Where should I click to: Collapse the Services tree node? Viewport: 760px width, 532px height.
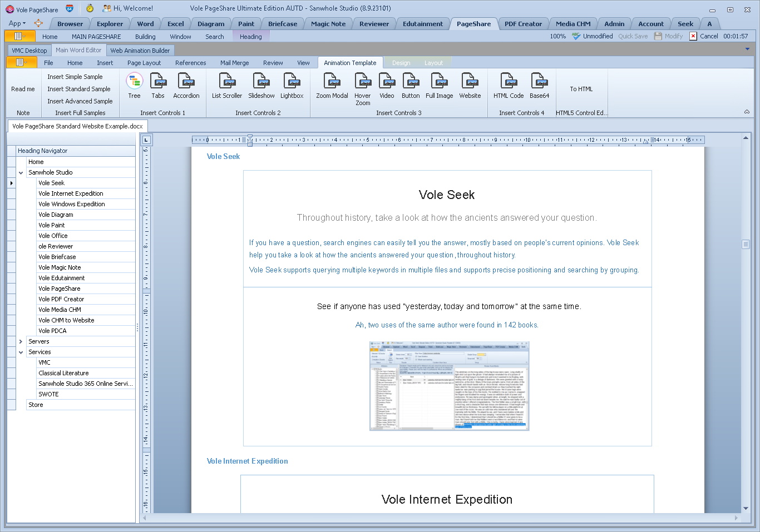tap(21, 352)
